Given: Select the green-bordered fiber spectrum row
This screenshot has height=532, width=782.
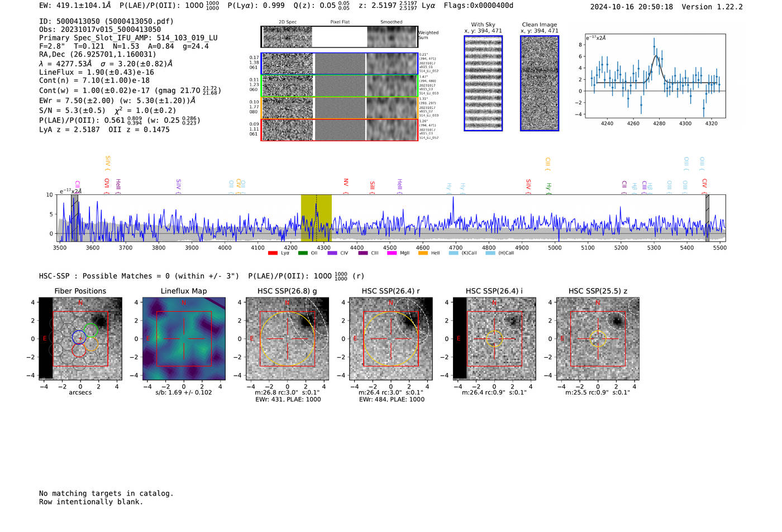Looking at the screenshot, I should pyautogui.click(x=340, y=86).
